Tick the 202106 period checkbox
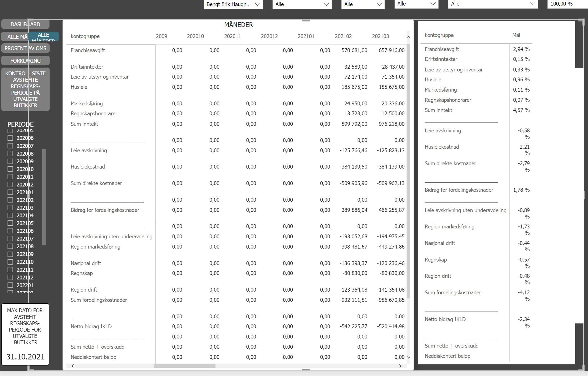Screen dimensions: 588x376 (x=10, y=231)
